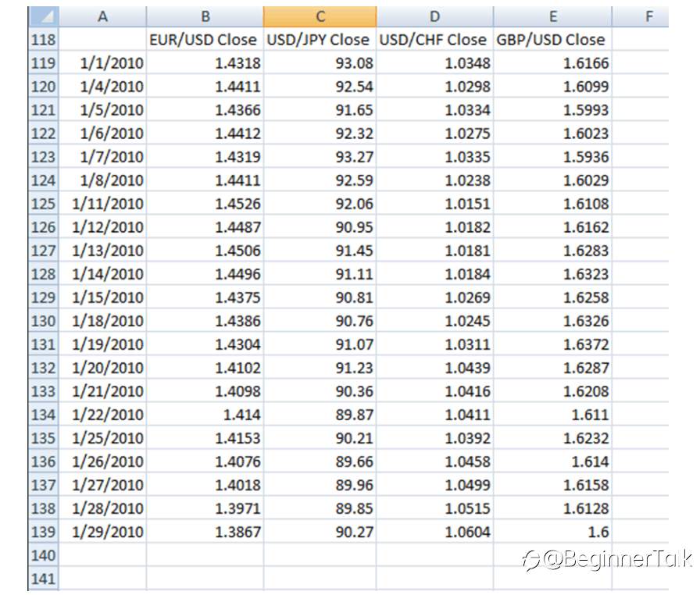Screen dimensions: 700x595
Task: Select the date cell 1/15/2010
Action: (102, 297)
